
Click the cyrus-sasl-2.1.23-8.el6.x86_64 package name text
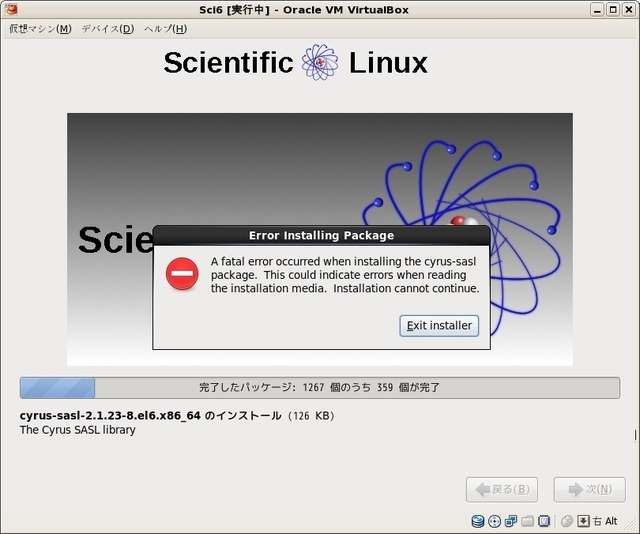[110, 416]
